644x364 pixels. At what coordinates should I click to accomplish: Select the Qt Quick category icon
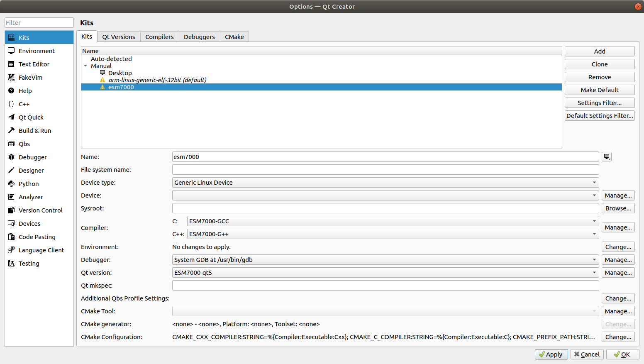[11, 117]
